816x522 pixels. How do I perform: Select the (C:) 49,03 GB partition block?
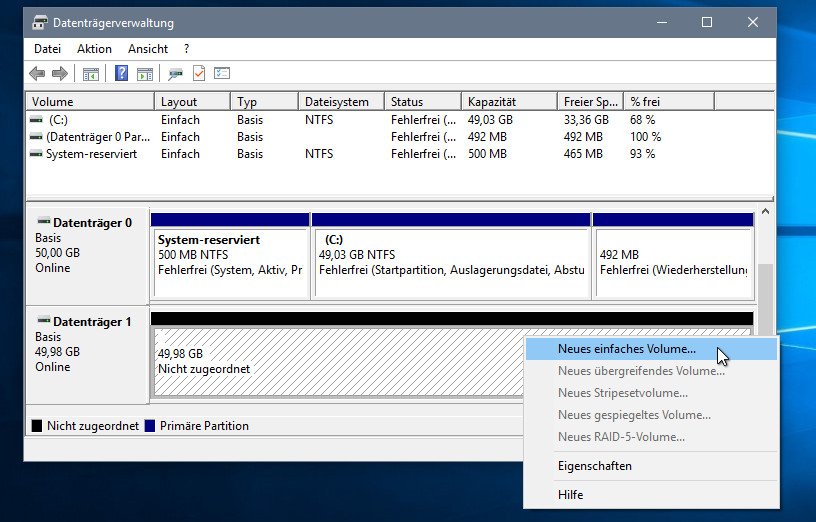click(451, 256)
